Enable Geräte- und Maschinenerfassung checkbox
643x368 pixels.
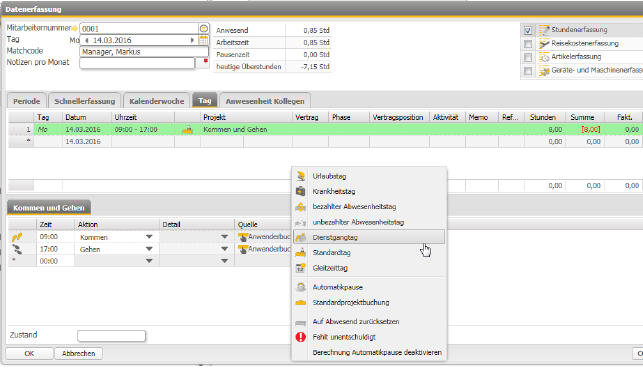(528, 71)
